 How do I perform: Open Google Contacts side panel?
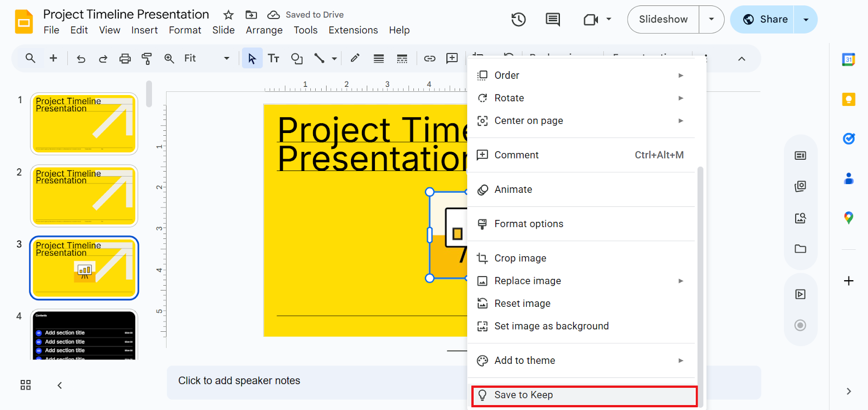[848, 179]
